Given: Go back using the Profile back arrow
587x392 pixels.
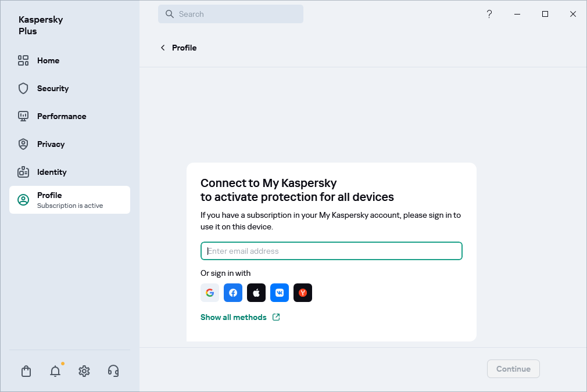Looking at the screenshot, I should [163, 48].
